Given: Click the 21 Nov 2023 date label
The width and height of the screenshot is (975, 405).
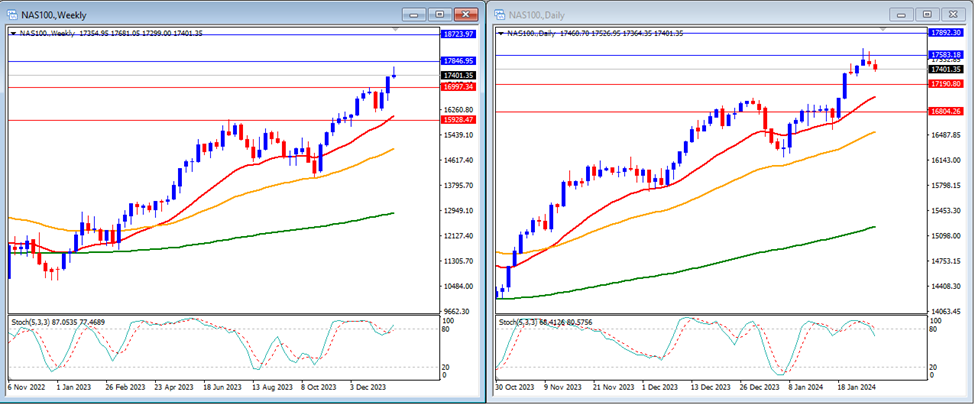Looking at the screenshot, I should point(616,387).
